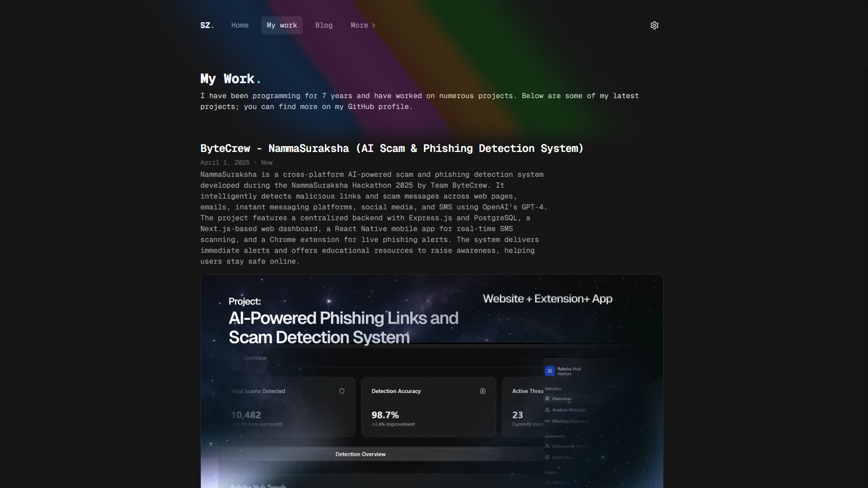Click the 'Detection Overview' bar in preview

[360, 454]
